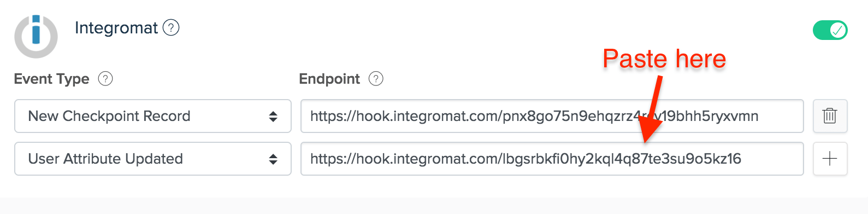Open the New Checkpoint Record dropdown
Screen dimensions: 868x214
[x=153, y=116]
